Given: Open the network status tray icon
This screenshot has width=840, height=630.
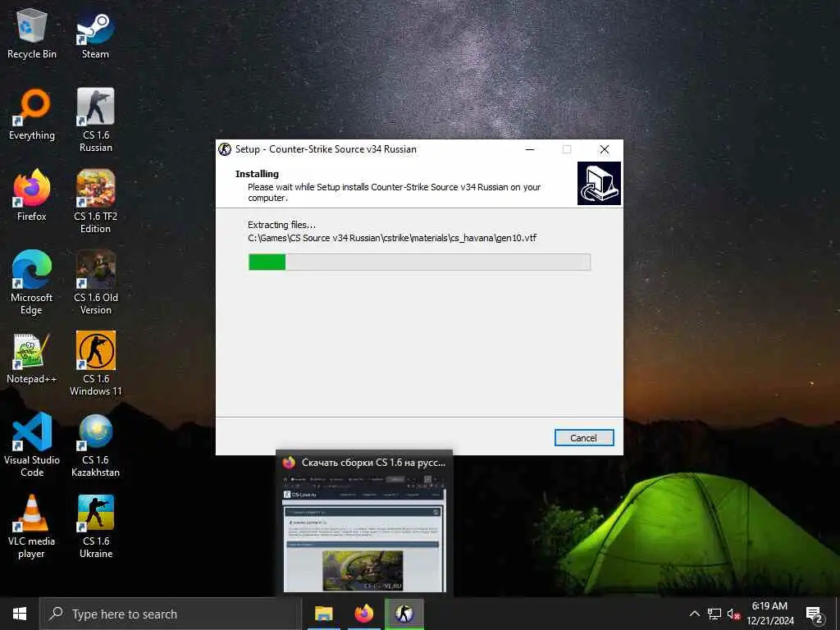Looking at the screenshot, I should (x=714, y=614).
